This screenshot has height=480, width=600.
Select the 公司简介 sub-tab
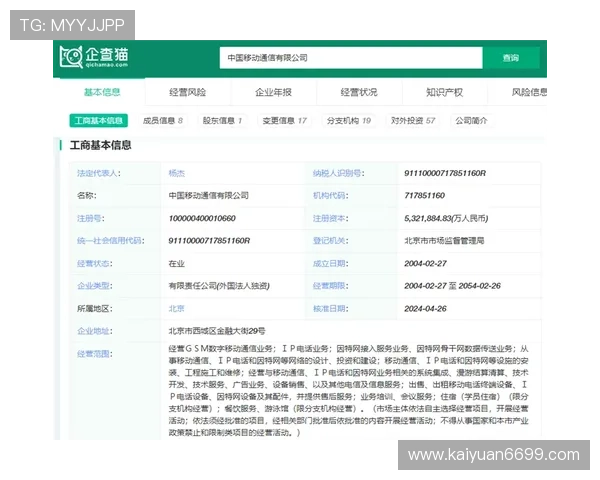point(471,121)
